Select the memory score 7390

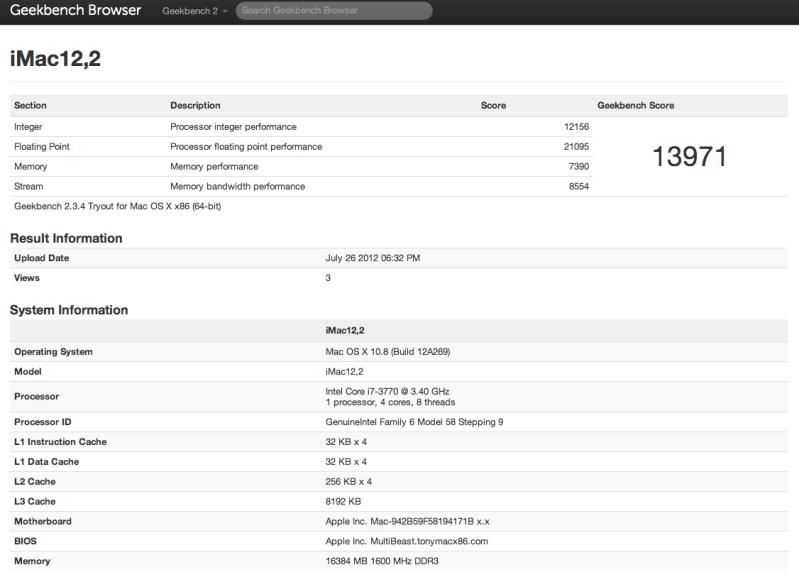coord(579,167)
